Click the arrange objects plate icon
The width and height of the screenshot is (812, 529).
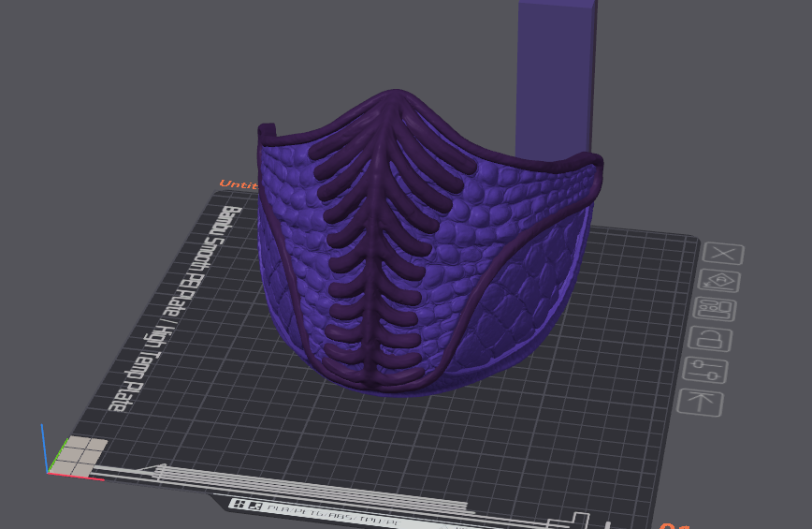tap(714, 310)
